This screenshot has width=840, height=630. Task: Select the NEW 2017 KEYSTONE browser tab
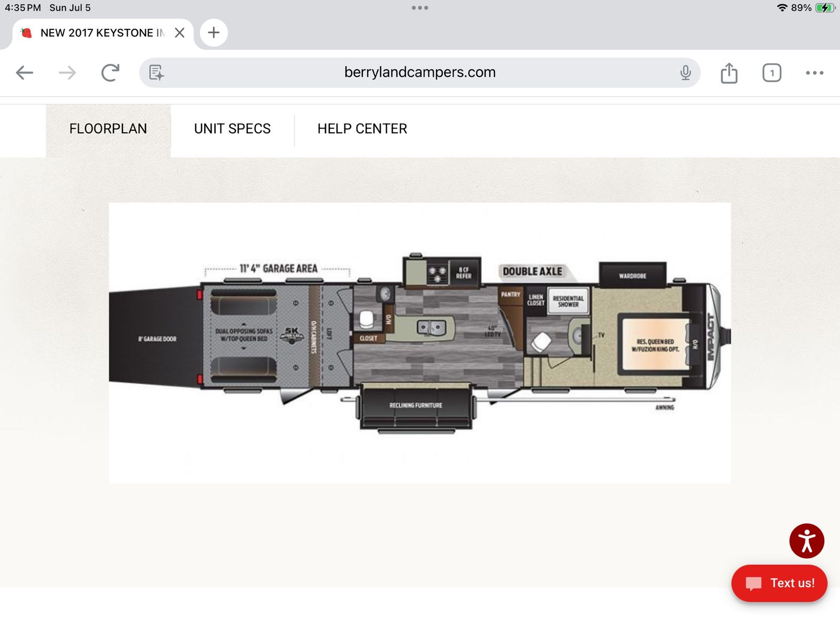(102, 33)
